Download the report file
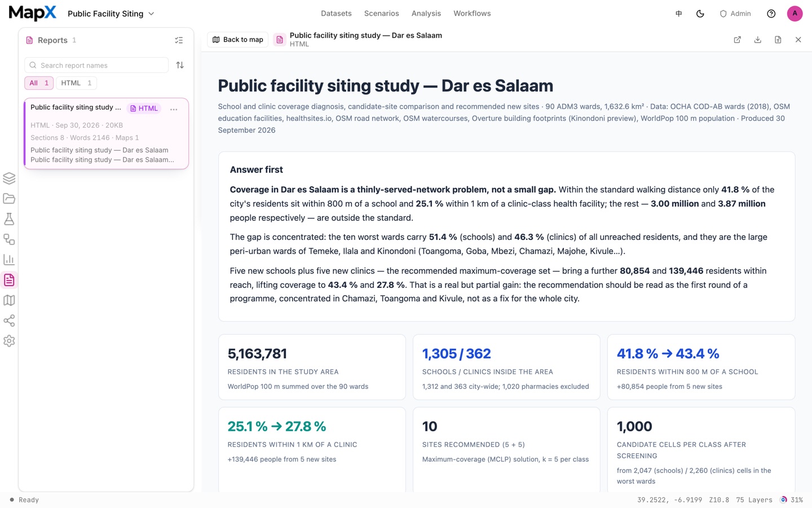The width and height of the screenshot is (812, 508). pyautogui.click(x=758, y=40)
